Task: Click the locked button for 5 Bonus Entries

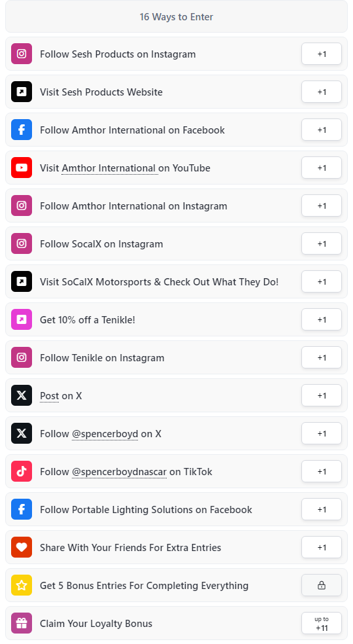Action: 322,585
